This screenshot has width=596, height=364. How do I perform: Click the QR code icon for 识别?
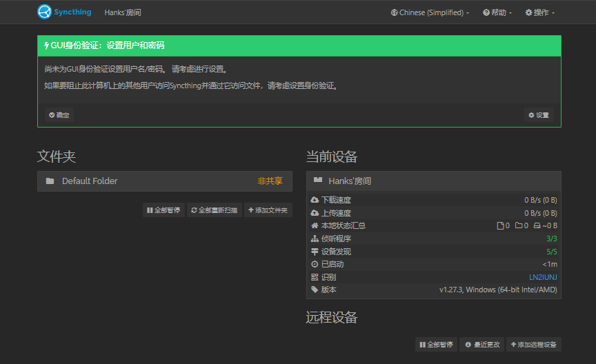[x=315, y=277]
